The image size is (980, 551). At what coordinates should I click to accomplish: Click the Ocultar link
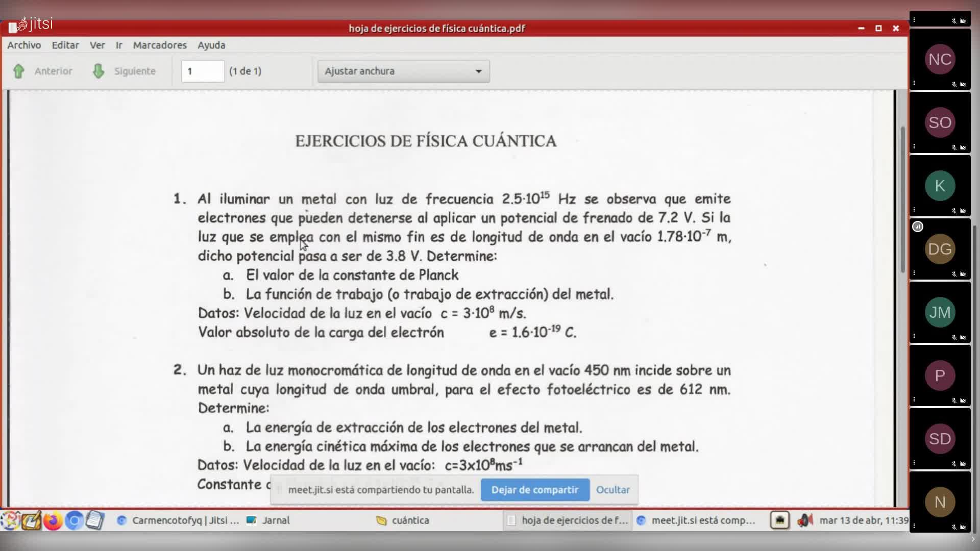coord(612,490)
